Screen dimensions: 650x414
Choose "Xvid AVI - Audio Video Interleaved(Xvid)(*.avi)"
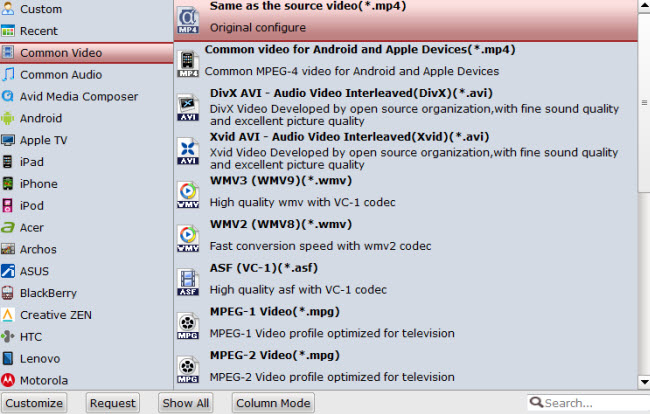tap(406, 151)
